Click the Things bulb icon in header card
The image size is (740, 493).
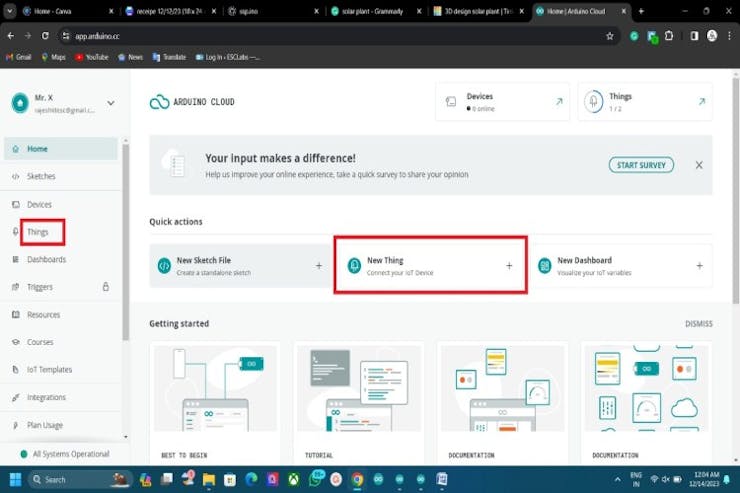tap(593, 101)
